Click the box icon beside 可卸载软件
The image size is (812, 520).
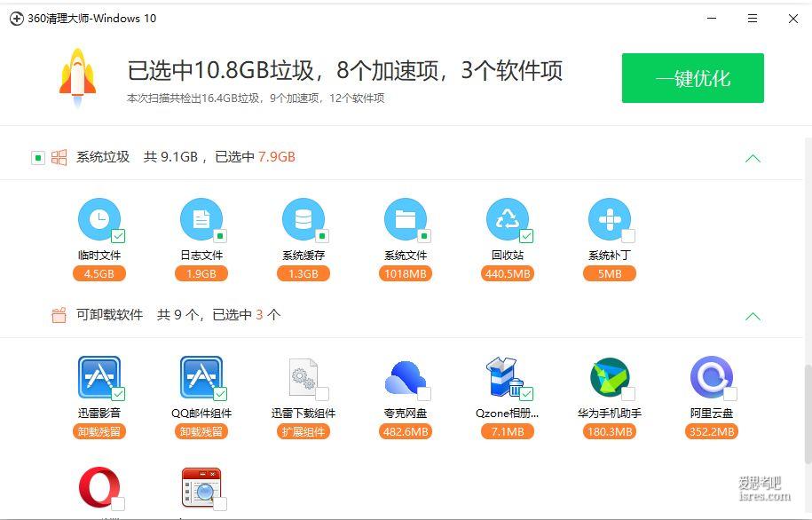59,314
